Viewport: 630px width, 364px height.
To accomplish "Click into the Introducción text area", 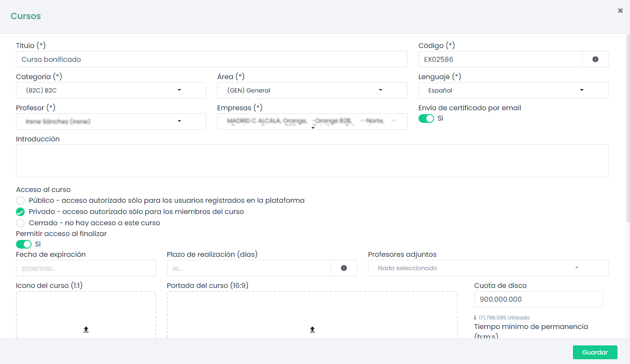I will coord(312,161).
